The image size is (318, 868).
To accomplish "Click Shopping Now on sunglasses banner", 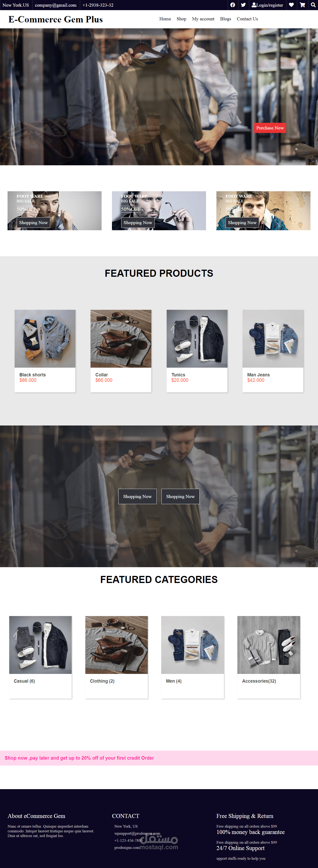I will tap(138, 222).
